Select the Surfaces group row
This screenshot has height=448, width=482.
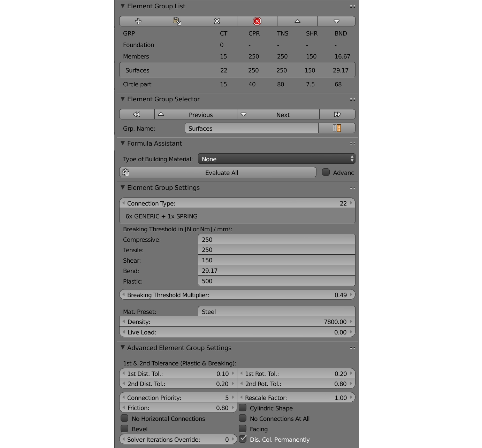(237, 70)
